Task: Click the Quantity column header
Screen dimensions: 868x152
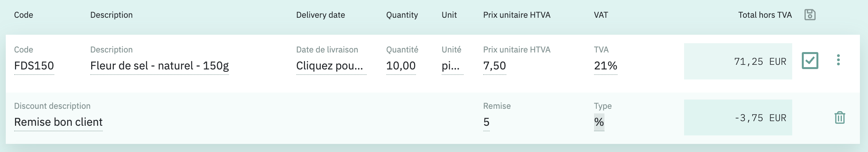Action: click(x=402, y=15)
